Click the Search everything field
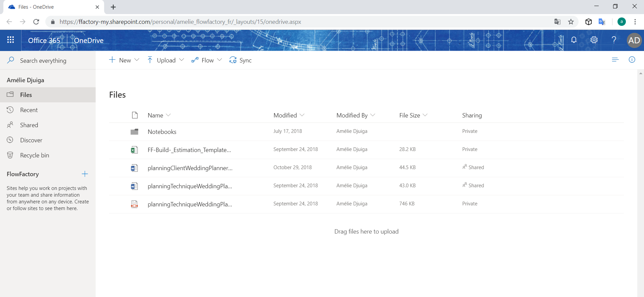644x297 pixels. [x=43, y=61]
